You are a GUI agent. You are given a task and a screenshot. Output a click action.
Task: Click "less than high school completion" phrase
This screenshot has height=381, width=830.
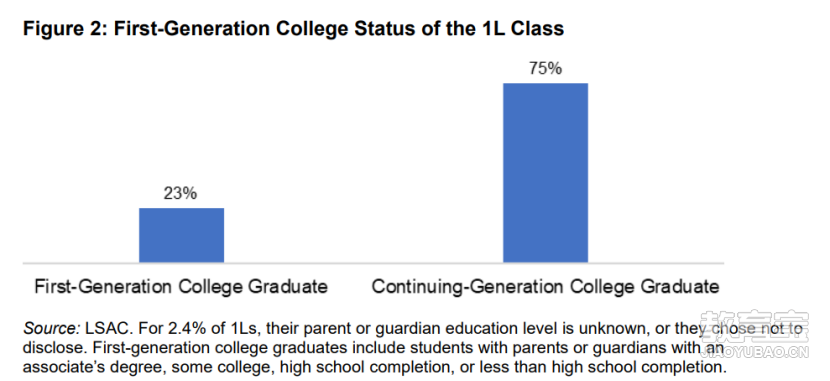click(x=599, y=366)
